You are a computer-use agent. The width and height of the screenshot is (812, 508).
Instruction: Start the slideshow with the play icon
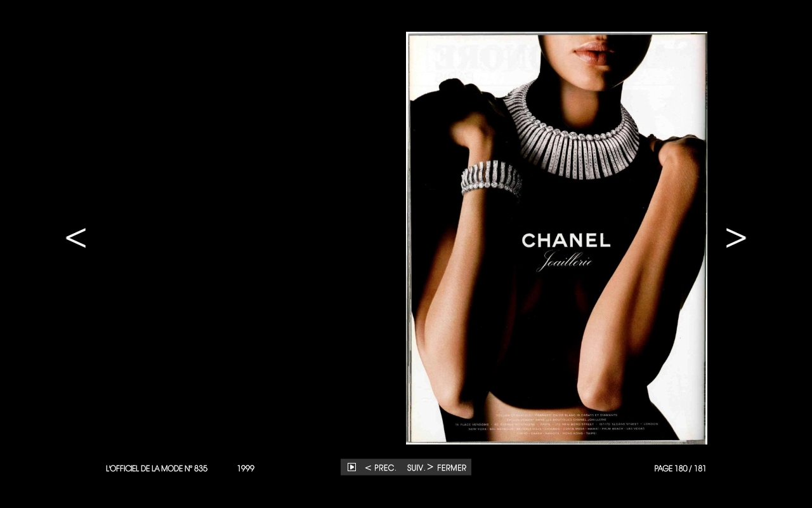click(351, 467)
